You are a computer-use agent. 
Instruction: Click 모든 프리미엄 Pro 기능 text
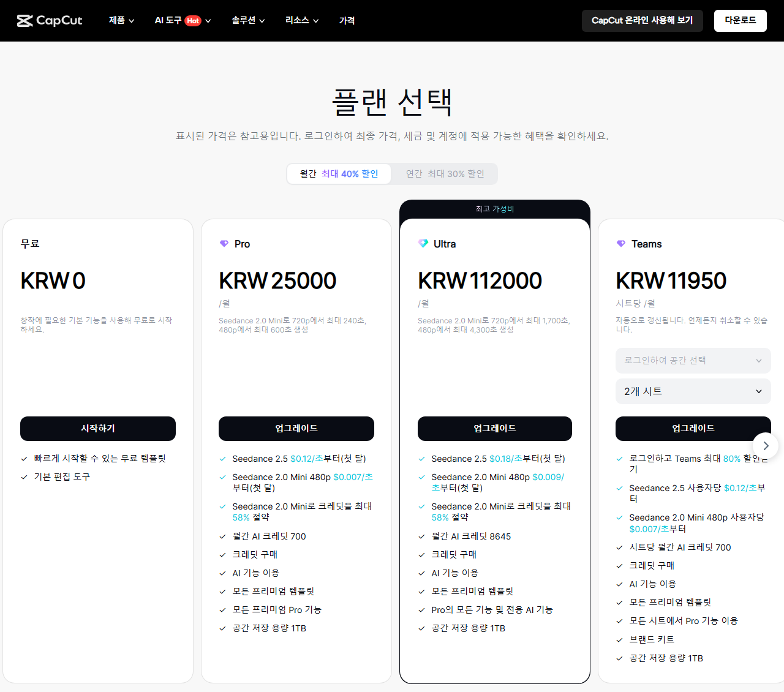pos(277,610)
